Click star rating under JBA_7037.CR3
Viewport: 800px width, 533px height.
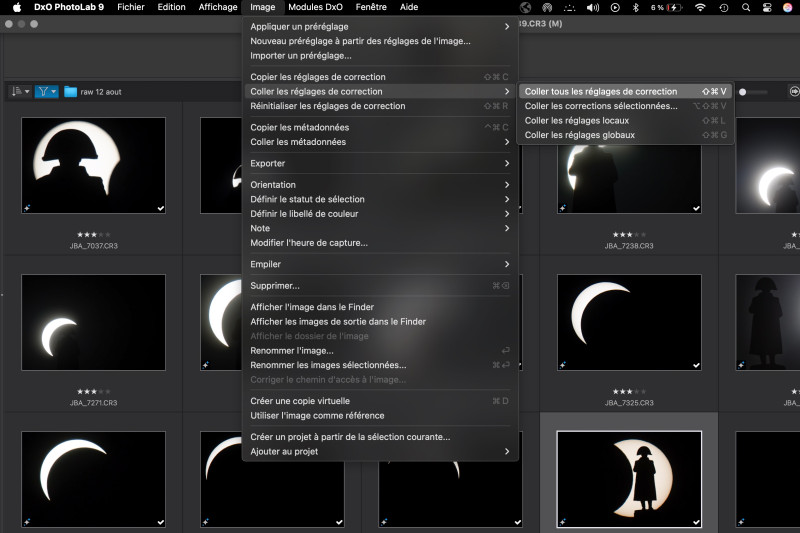click(x=93, y=235)
